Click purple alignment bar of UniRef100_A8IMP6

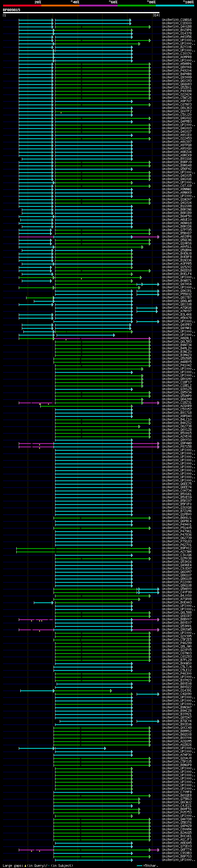pyautogui.click(x=89, y=237)
